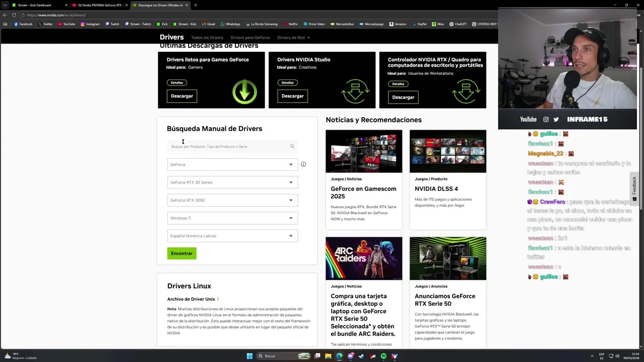This screenshot has width=644, height=362.
Task: Open the Stream - Twitch bookmark
Action: 138,24
